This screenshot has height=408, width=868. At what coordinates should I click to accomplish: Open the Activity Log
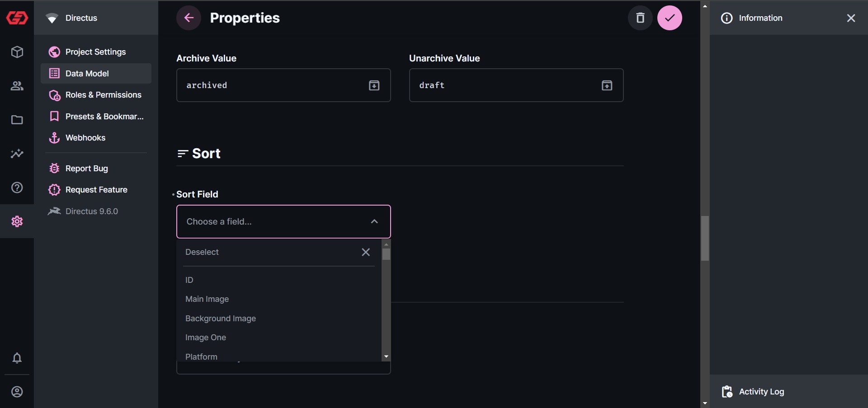pos(761,392)
